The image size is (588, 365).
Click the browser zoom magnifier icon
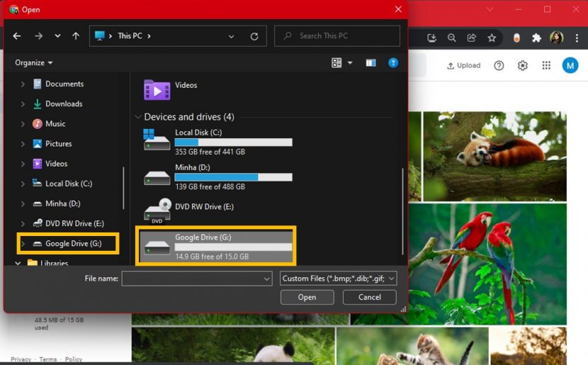pyautogui.click(x=451, y=38)
